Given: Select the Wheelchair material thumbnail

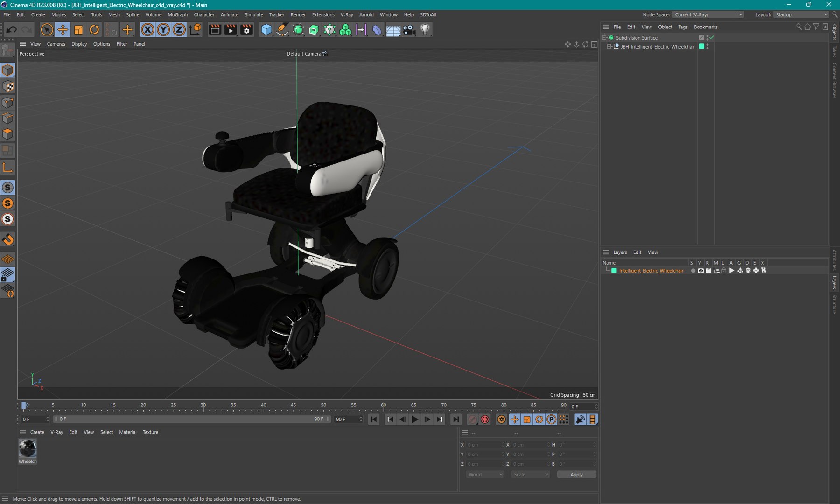Looking at the screenshot, I should 28,449.
